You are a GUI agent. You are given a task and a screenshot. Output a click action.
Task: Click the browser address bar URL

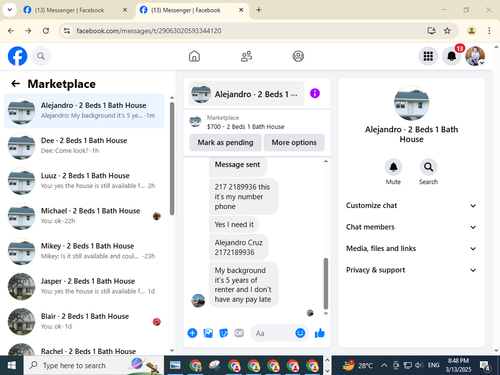[x=149, y=31]
